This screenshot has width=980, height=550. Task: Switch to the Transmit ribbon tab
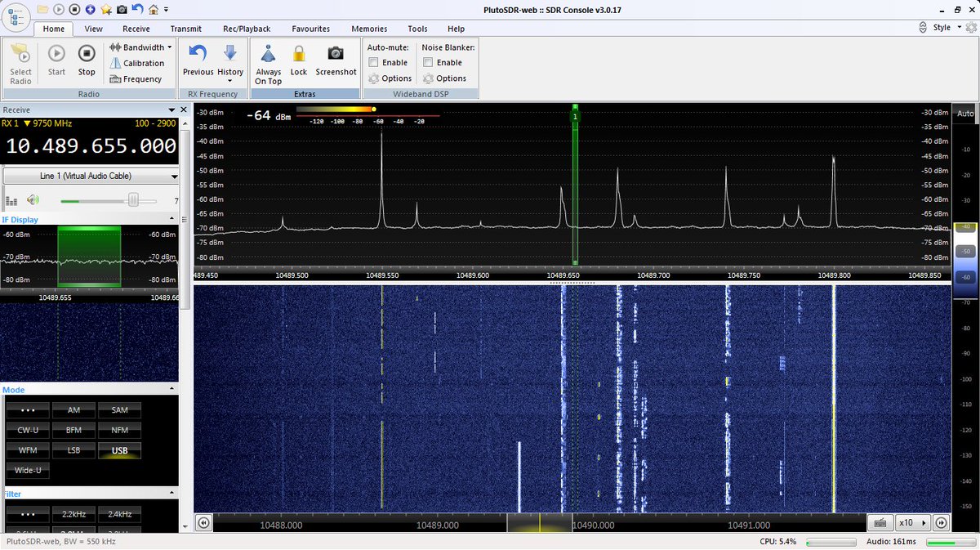point(186,29)
